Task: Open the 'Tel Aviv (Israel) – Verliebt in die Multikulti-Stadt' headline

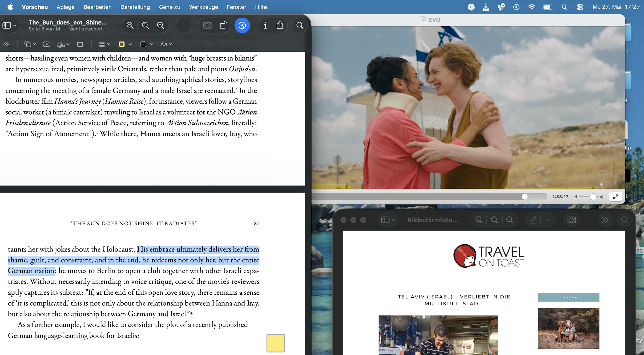Action: 454,300
